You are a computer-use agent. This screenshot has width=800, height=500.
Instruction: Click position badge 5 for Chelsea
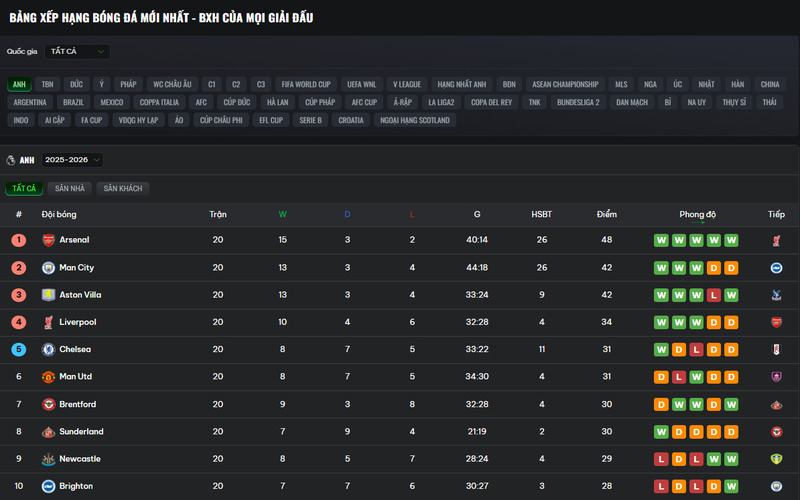point(18,350)
